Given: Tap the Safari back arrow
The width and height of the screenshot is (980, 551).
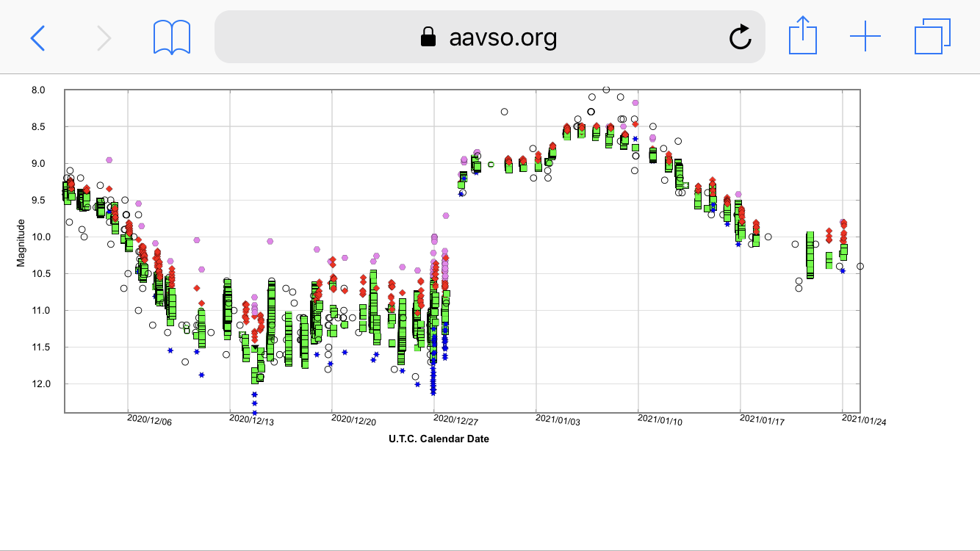Looking at the screenshot, I should pos(37,37).
